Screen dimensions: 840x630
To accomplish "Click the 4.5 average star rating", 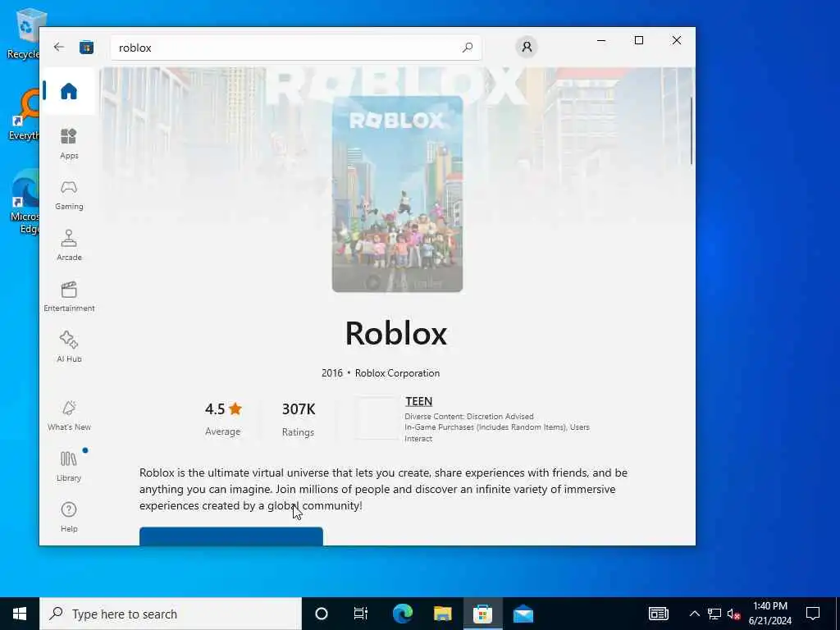I will point(223,418).
